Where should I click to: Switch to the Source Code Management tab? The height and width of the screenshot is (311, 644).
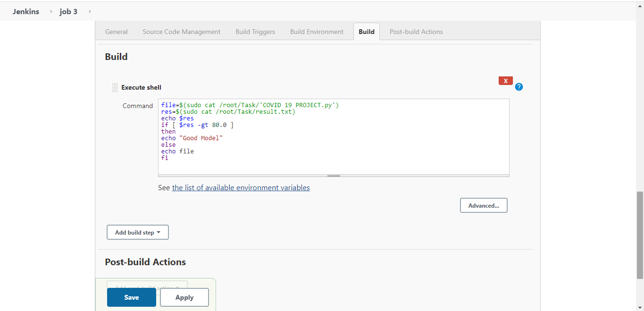[181, 31]
